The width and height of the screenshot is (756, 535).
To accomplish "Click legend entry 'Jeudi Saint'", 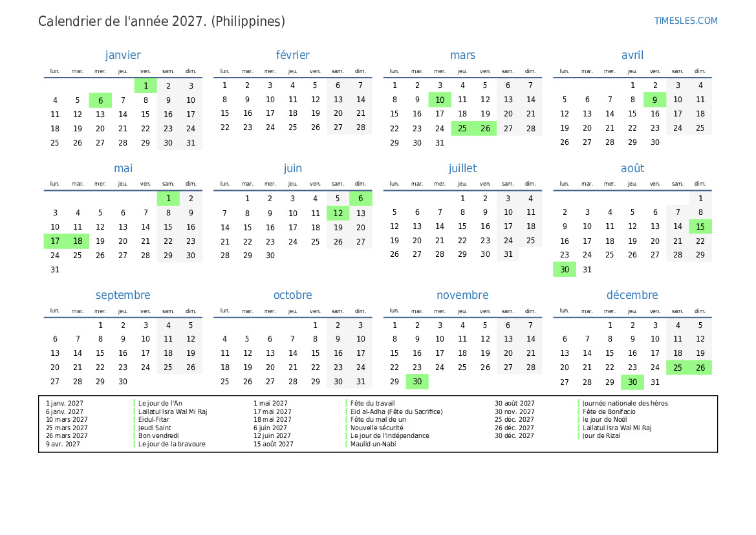I will click(x=155, y=428).
